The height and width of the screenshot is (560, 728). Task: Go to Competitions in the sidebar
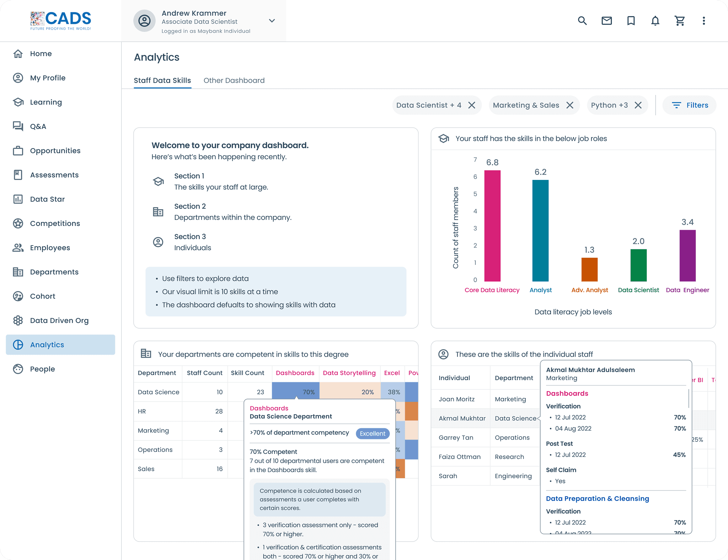55,224
